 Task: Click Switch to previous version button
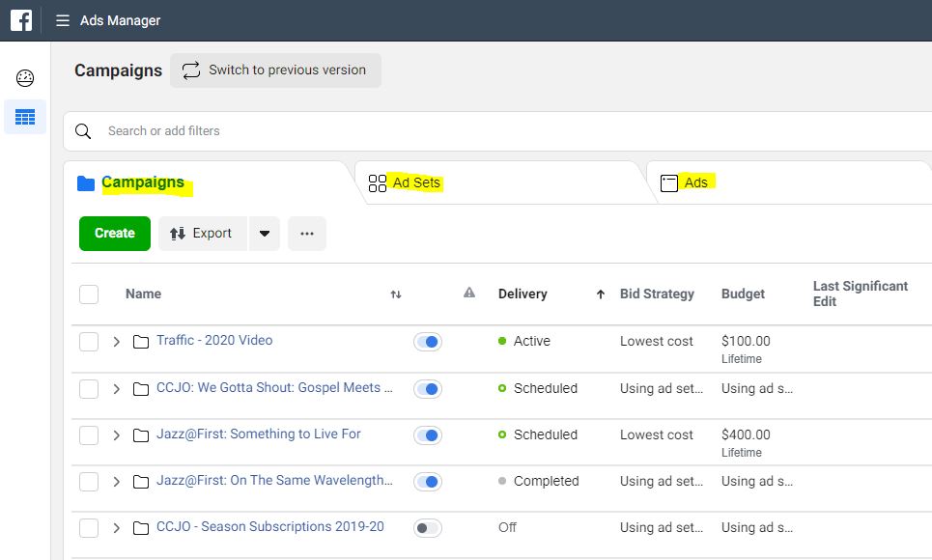coord(276,70)
